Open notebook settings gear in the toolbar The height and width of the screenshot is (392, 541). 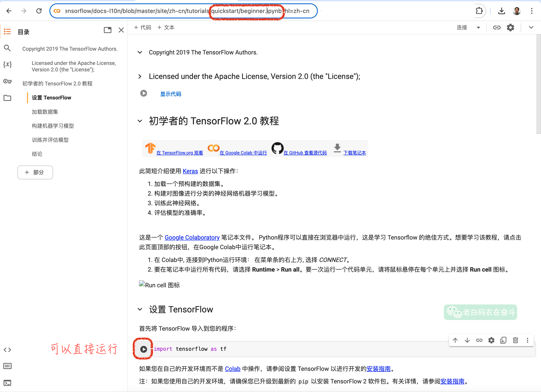510,28
